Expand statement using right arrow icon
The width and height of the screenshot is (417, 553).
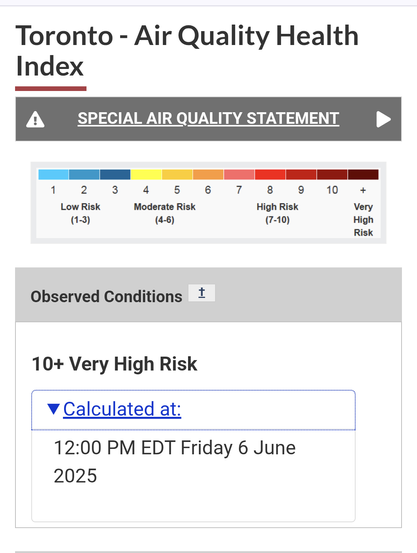(x=383, y=119)
